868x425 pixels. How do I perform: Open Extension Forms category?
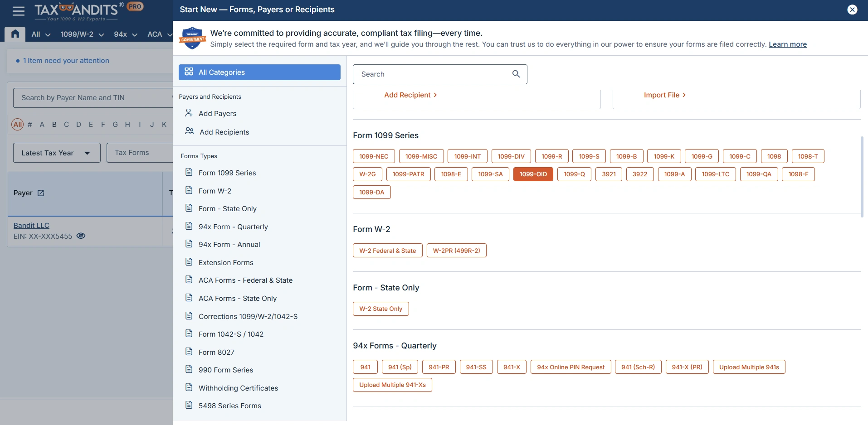[x=225, y=262]
